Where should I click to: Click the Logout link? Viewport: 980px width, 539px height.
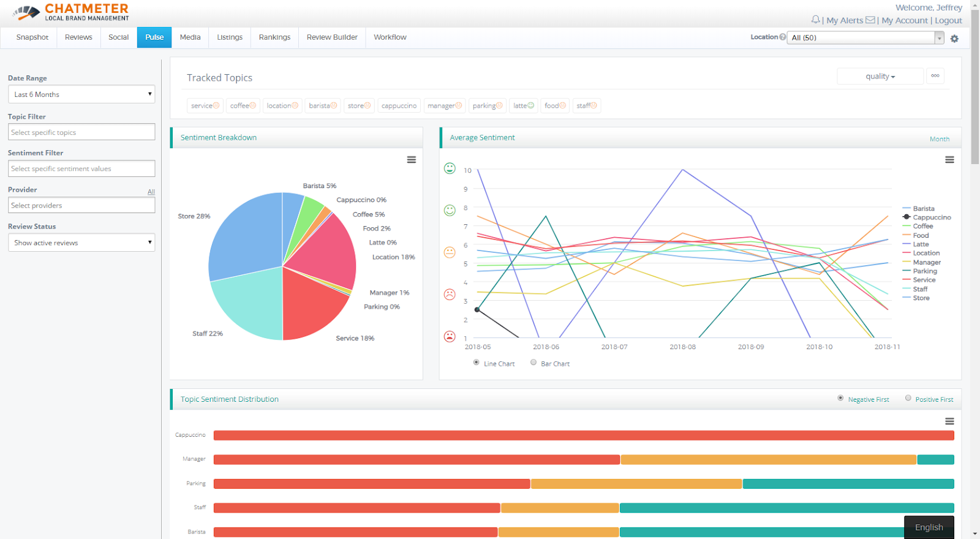(x=948, y=21)
